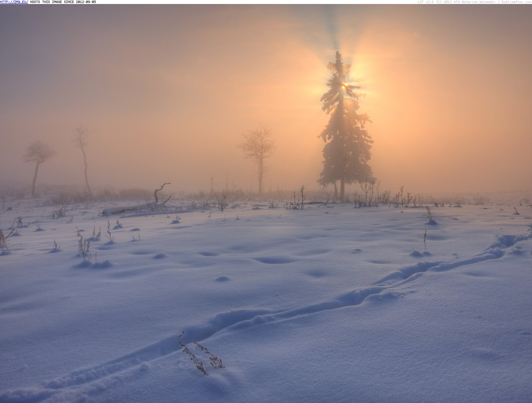Click the 'HOSTS THIS IMAGE SINCE 2012-09-05' text

[x=63, y=2]
